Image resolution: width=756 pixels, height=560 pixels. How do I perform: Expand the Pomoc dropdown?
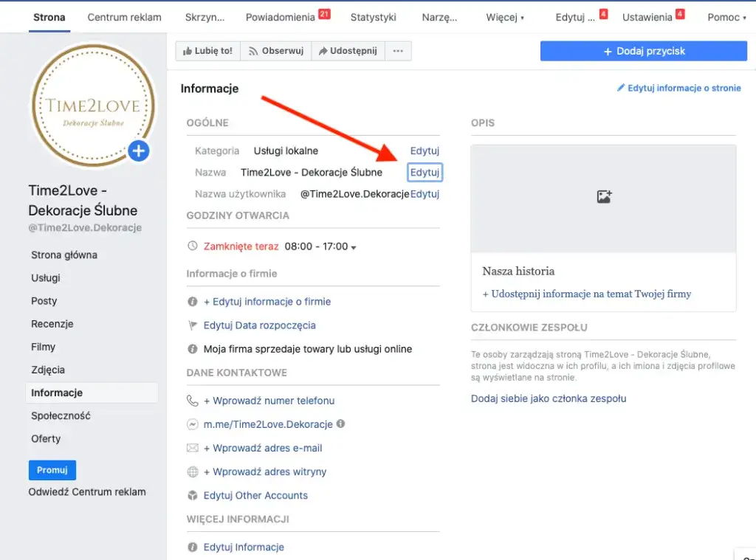pos(726,16)
